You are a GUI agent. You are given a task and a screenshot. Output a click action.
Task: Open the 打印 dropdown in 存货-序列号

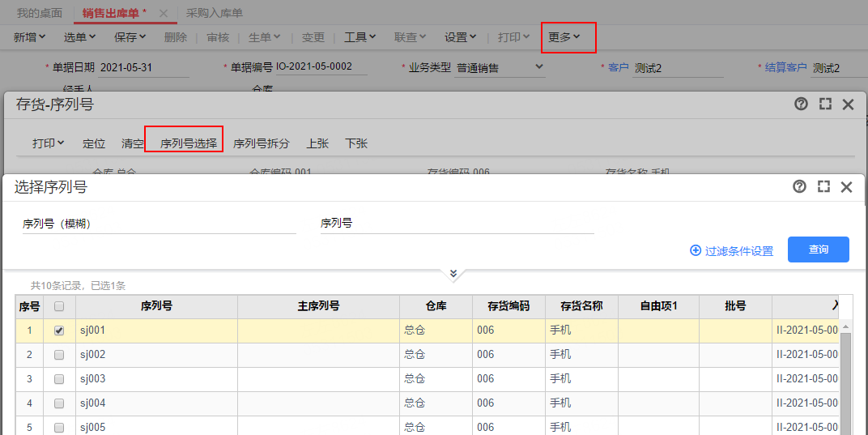pyautogui.click(x=49, y=143)
